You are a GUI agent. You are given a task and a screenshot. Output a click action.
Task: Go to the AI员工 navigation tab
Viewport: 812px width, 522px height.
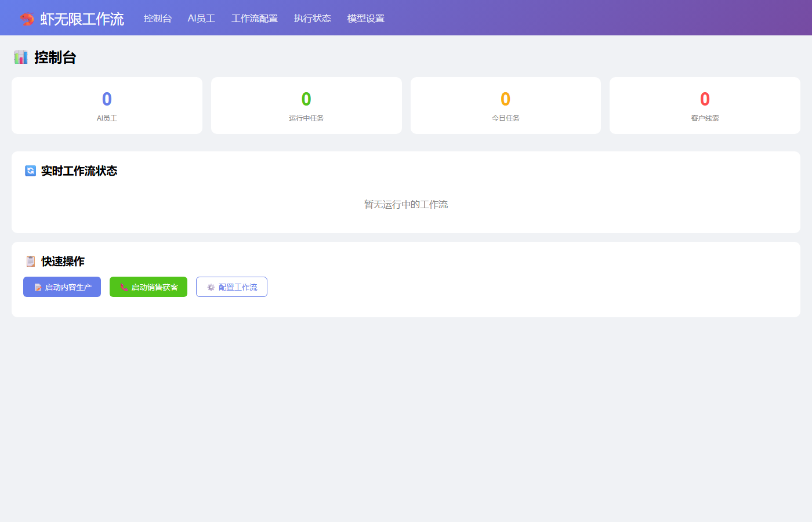pos(201,19)
